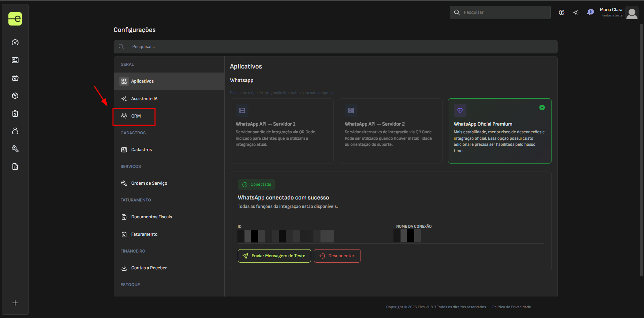Click the green selected checkmark on Premium
Image resolution: width=644 pixels, height=318 pixels.
(x=542, y=107)
